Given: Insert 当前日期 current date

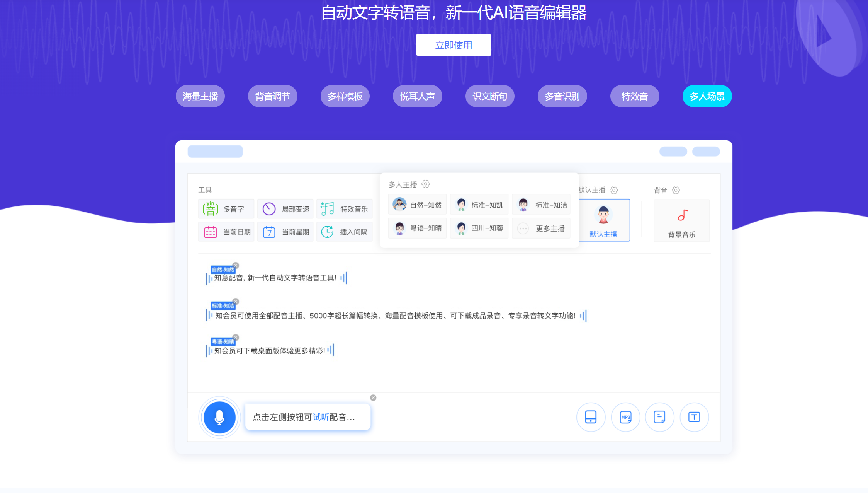Looking at the screenshot, I should (226, 231).
